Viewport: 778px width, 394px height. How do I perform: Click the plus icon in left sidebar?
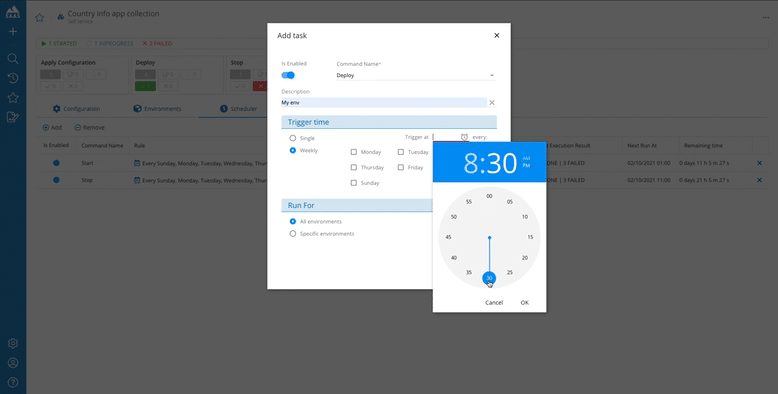pos(13,32)
